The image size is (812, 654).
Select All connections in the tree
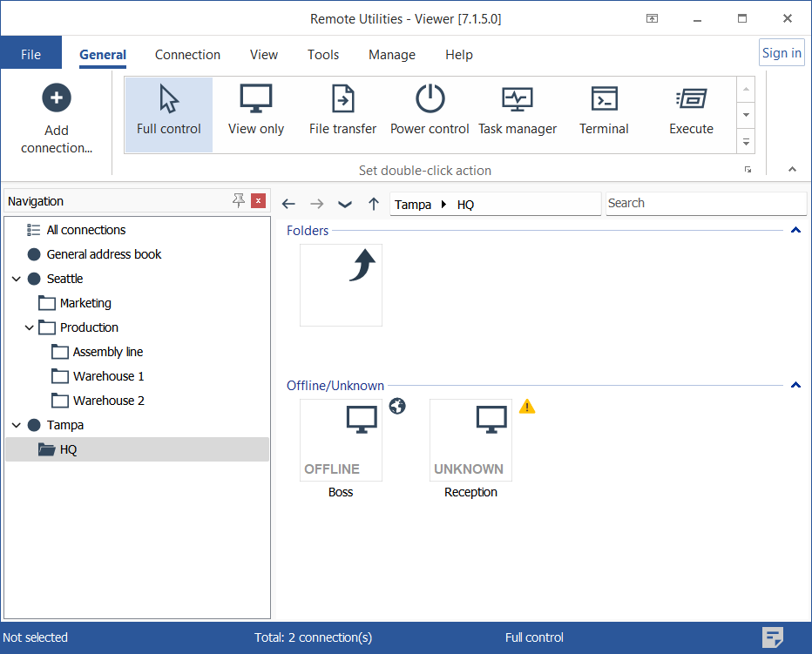click(86, 230)
